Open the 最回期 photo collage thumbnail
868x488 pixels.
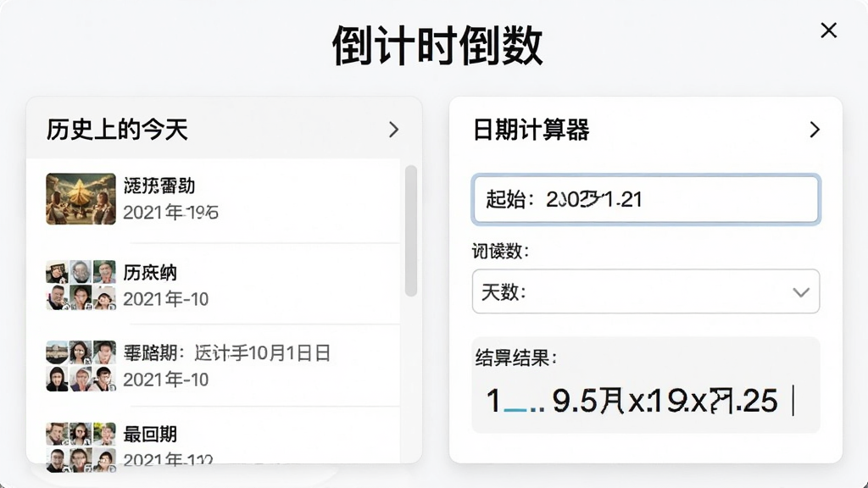point(81,447)
